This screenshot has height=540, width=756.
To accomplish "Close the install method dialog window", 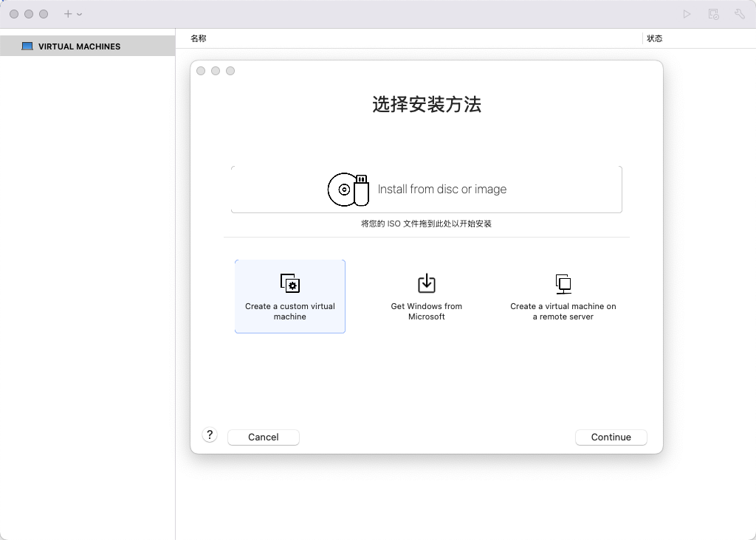I will [x=201, y=71].
